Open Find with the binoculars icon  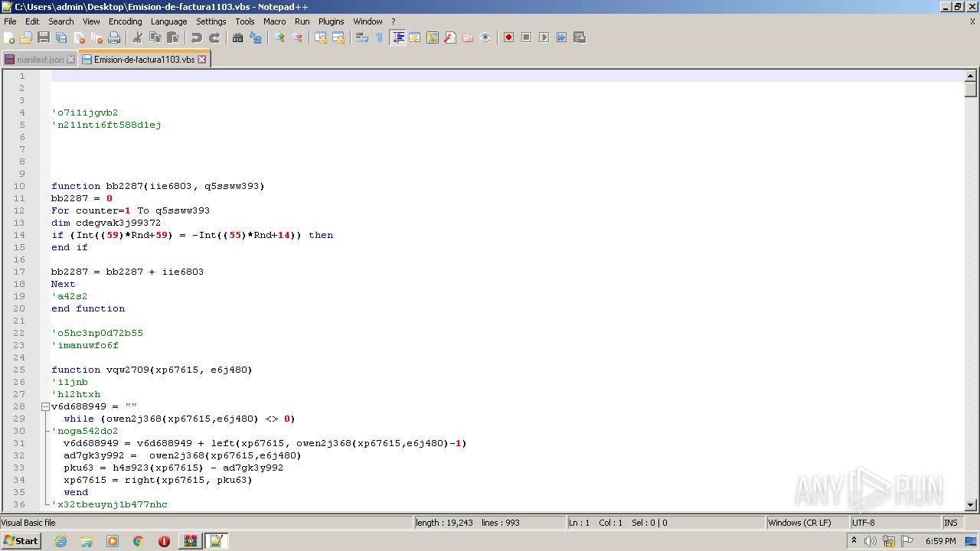coord(238,37)
